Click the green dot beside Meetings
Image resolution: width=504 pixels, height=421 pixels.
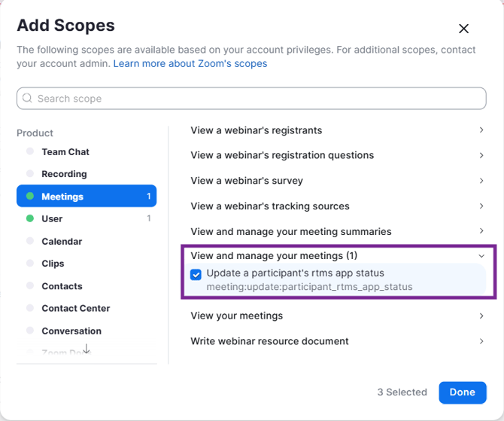click(x=30, y=197)
